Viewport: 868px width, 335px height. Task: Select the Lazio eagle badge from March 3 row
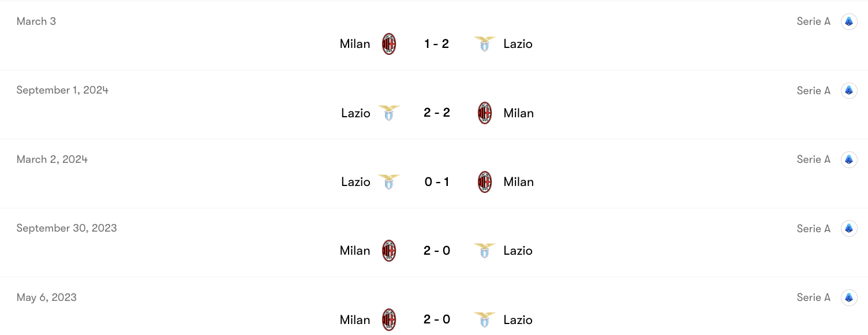point(485,43)
